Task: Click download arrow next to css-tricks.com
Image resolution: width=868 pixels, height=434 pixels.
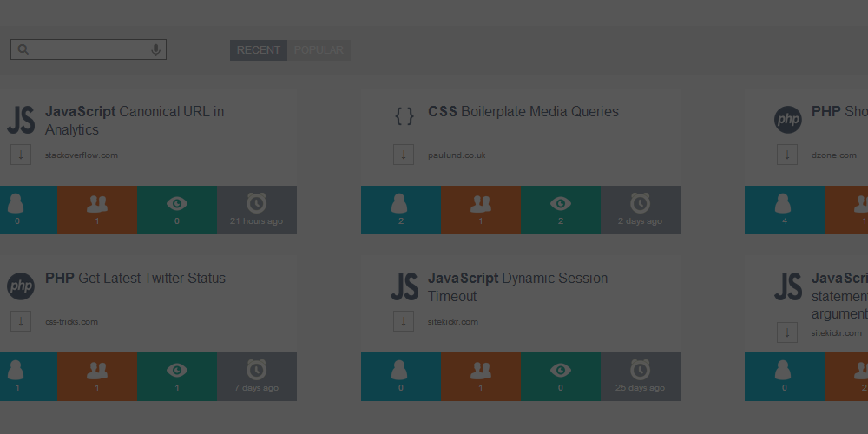Action: (21, 321)
